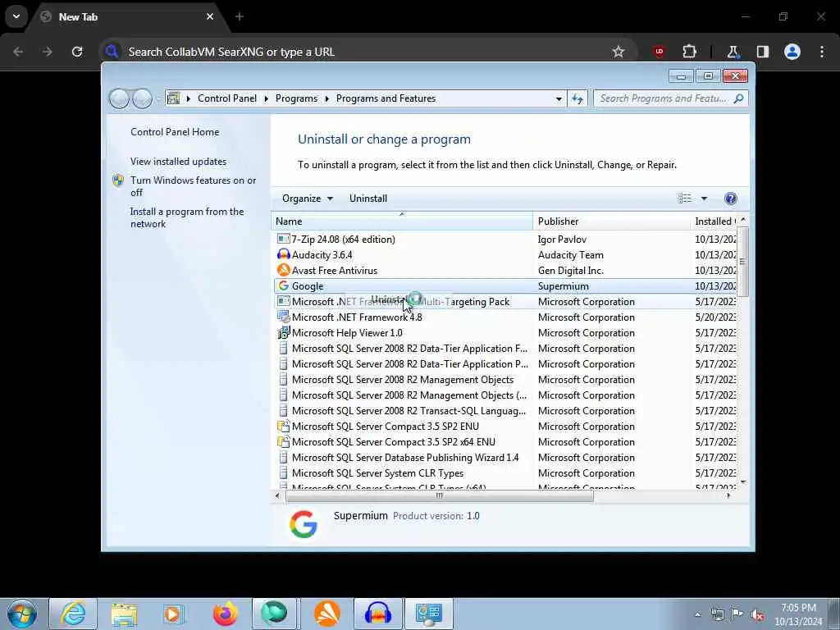Click the Microsoft Help Viewer 1.0 icon
The image size is (840, 630).
[283, 332]
